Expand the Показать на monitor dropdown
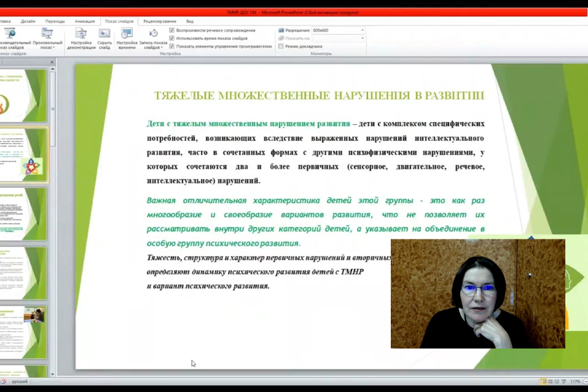The image size is (588, 392). point(361,37)
